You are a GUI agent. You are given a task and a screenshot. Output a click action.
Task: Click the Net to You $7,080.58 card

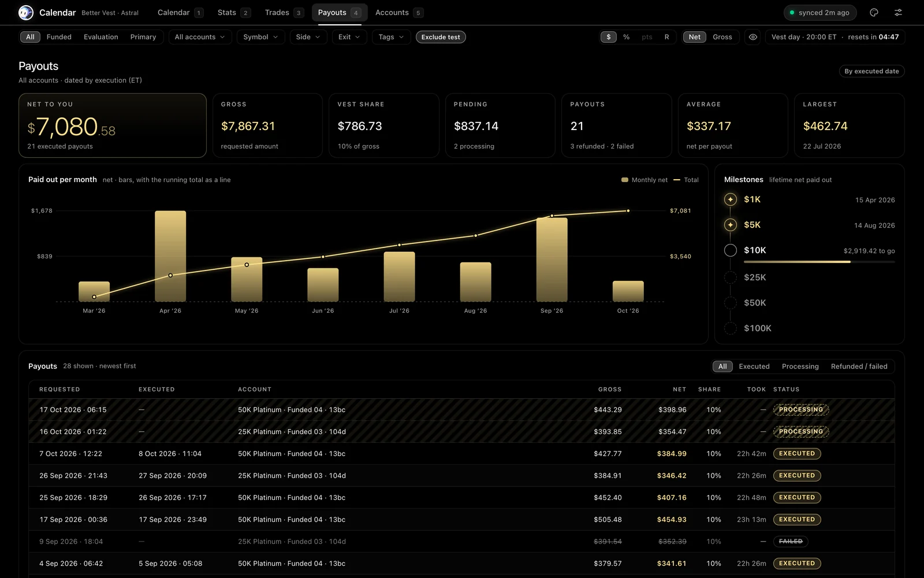pyautogui.click(x=113, y=125)
